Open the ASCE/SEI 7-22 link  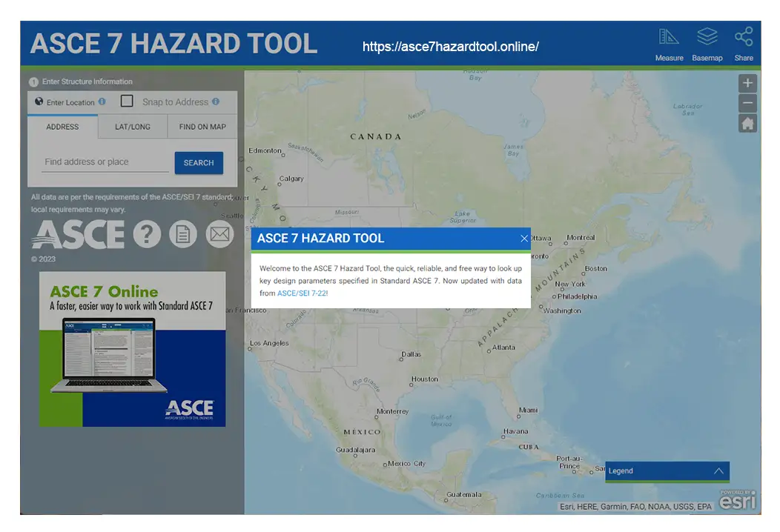point(302,293)
